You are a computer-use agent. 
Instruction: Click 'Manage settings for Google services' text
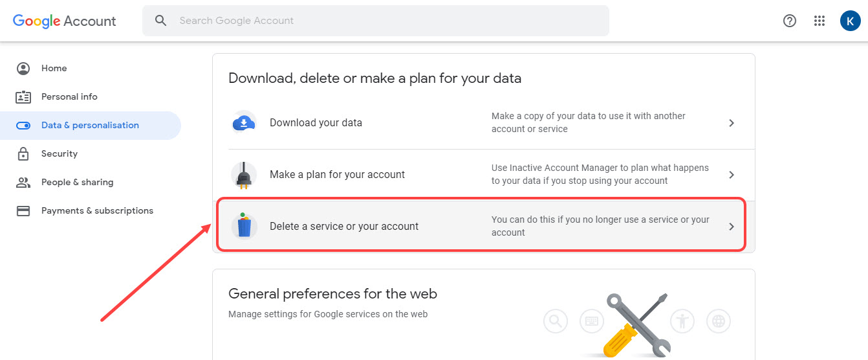tap(328, 314)
